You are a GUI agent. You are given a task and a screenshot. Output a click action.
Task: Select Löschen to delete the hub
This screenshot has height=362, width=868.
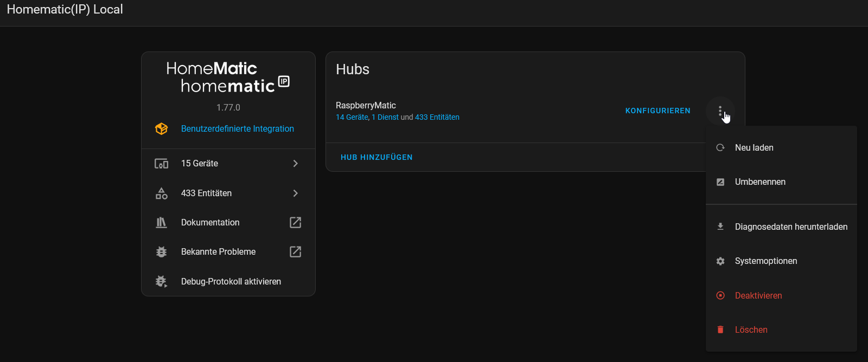tap(781, 329)
